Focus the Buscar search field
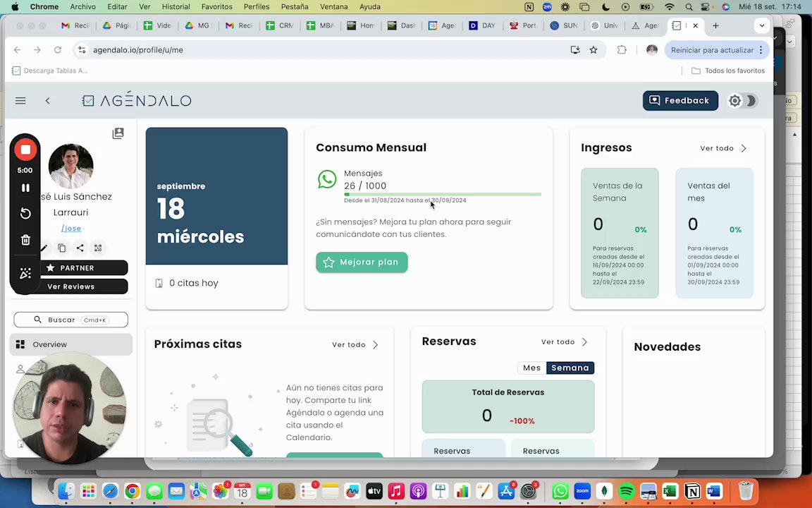This screenshot has width=812, height=508. tap(71, 320)
